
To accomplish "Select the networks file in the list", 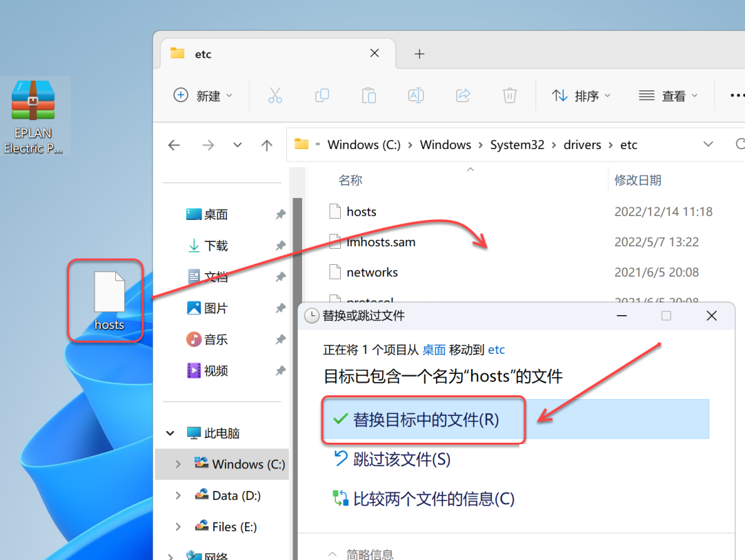I will pos(372,272).
